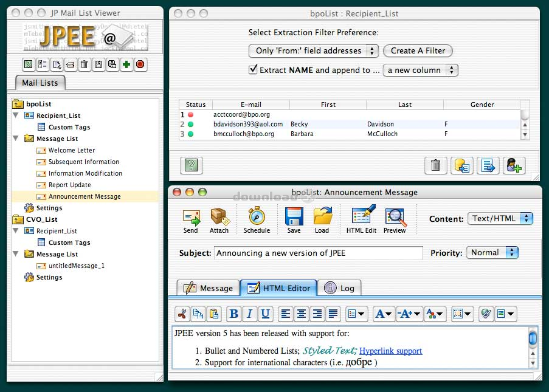The height and width of the screenshot is (392, 549).
Task: Center align text in HTML editor
Action: click(x=302, y=314)
